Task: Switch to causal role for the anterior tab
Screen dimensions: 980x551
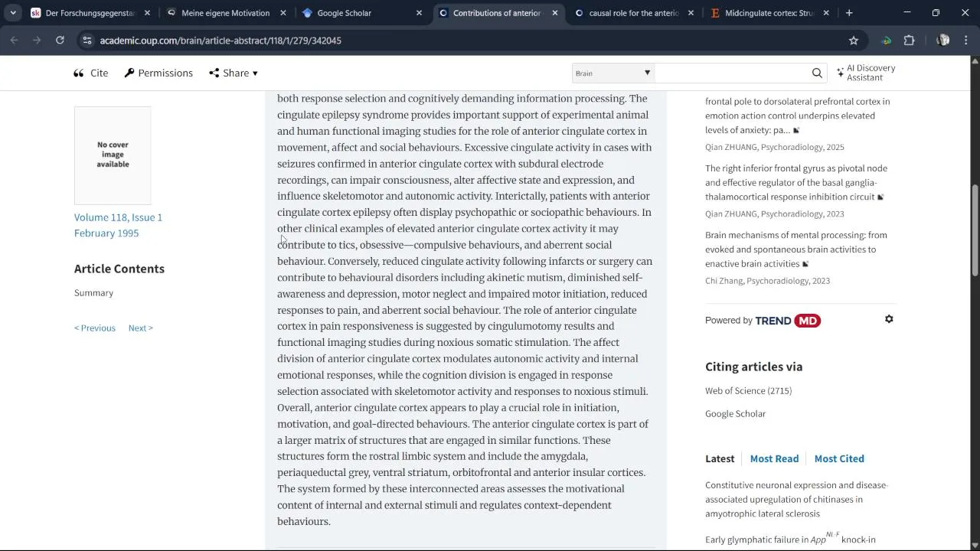Action: click(x=634, y=13)
